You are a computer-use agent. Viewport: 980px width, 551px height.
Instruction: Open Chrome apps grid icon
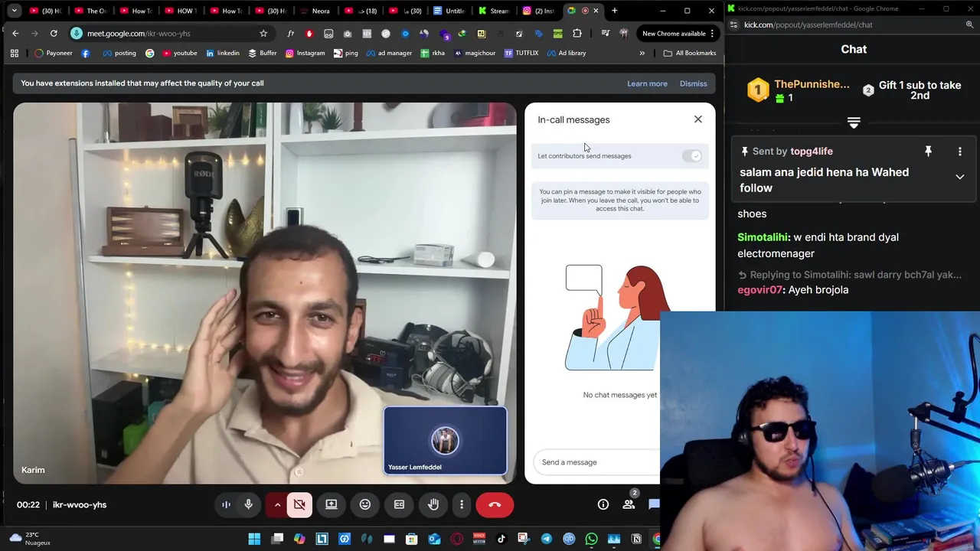14,53
